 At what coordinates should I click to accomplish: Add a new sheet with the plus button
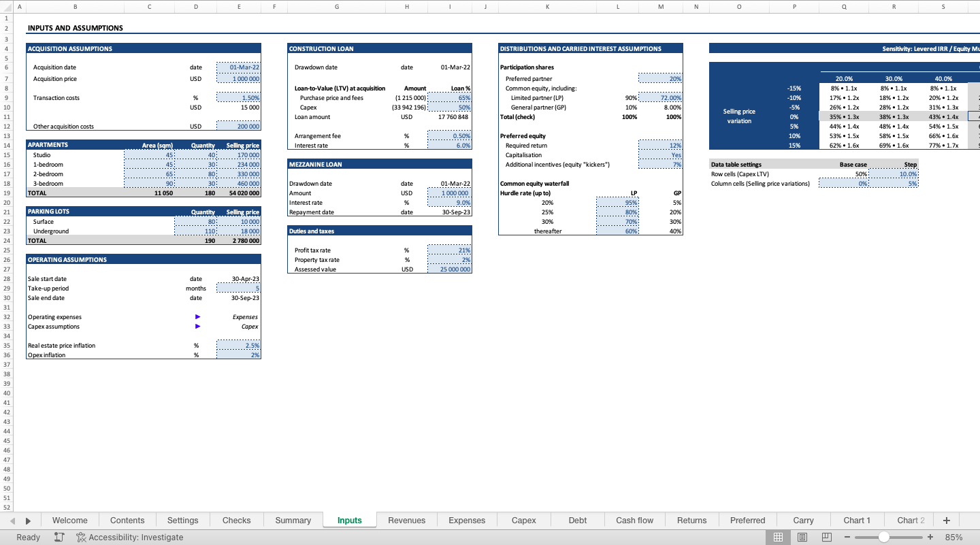click(x=946, y=521)
